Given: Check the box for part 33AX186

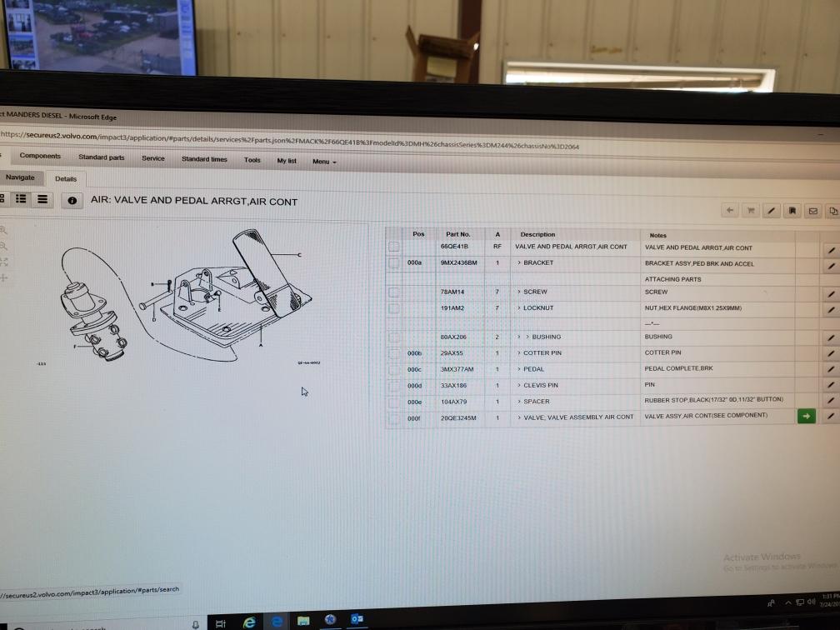Looking at the screenshot, I should 393,386.
